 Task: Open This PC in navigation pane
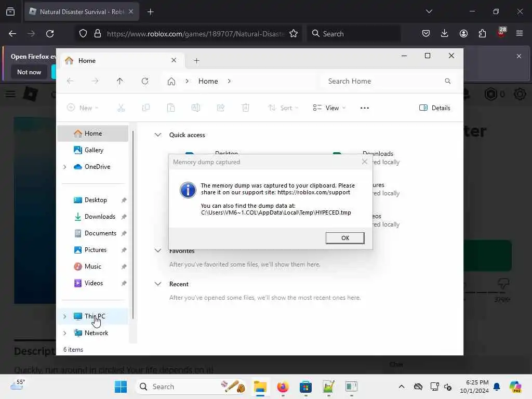pos(95,316)
